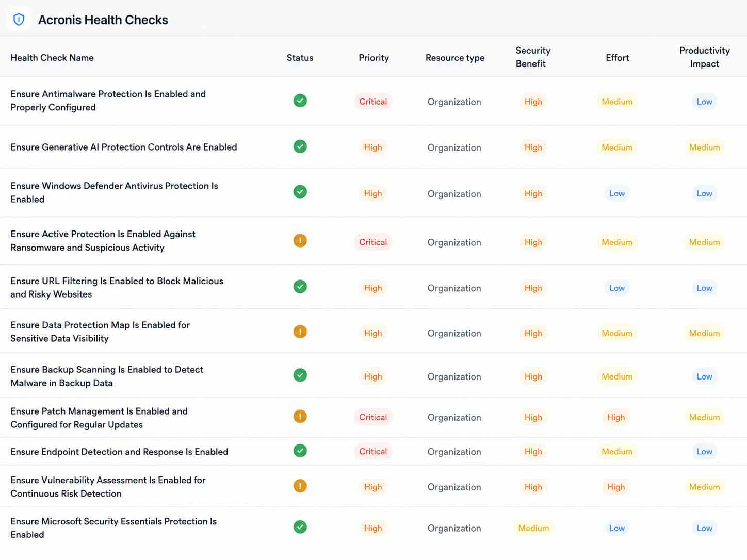Click Low effort badge for Windows Defender Antivirus

pos(617,193)
